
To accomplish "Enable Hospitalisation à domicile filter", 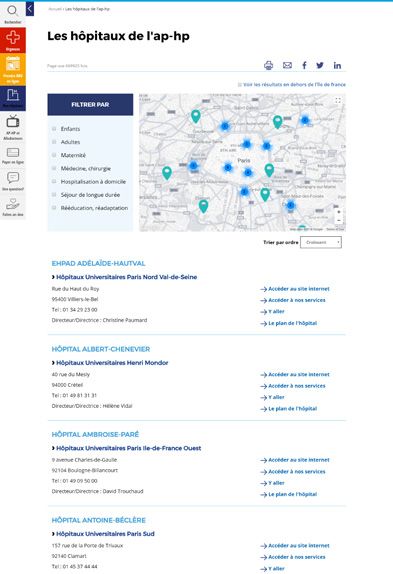I will coord(54,181).
